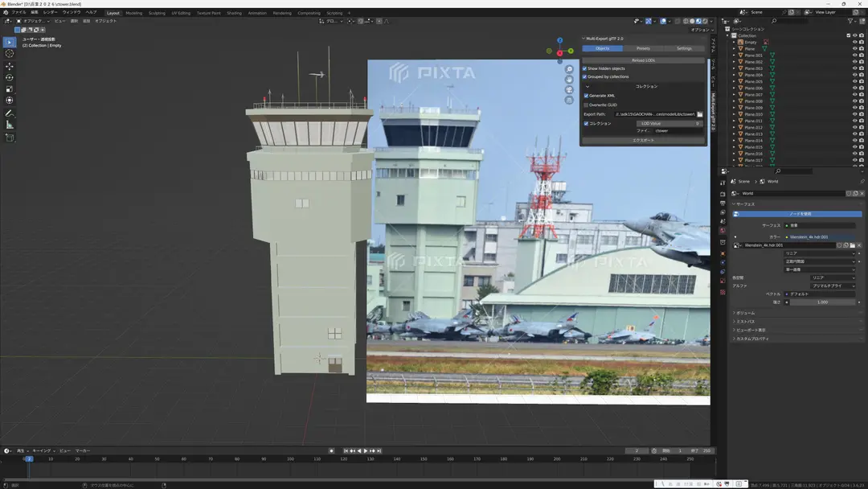Click the folder icon next to Export Path
868x489 pixels.
[x=700, y=114]
